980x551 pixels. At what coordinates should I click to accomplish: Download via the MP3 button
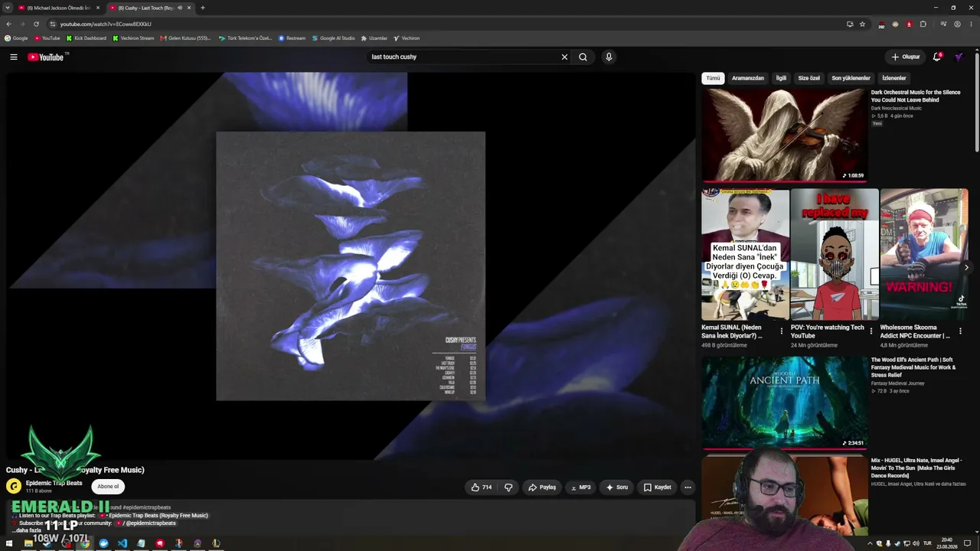click(581, 487)
